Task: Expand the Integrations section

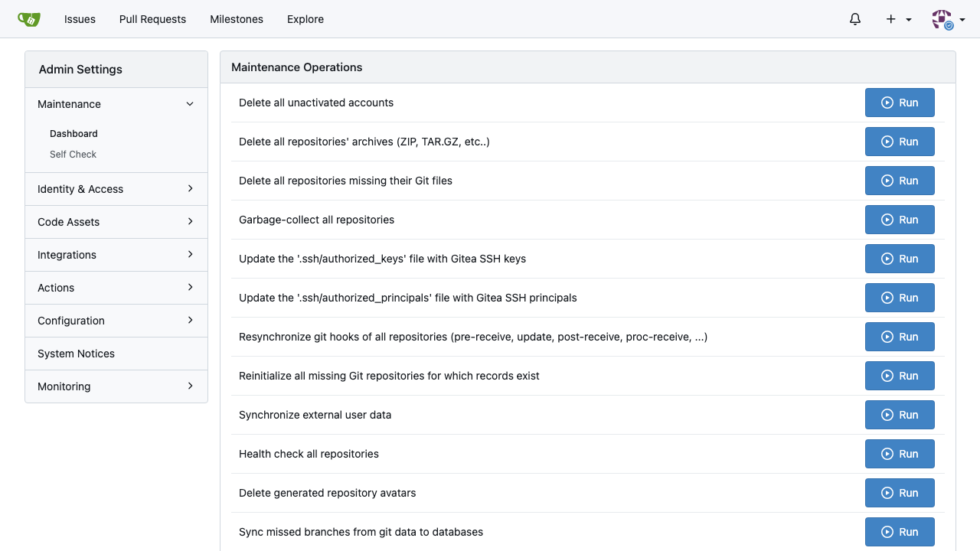Action: coord(116,255)
